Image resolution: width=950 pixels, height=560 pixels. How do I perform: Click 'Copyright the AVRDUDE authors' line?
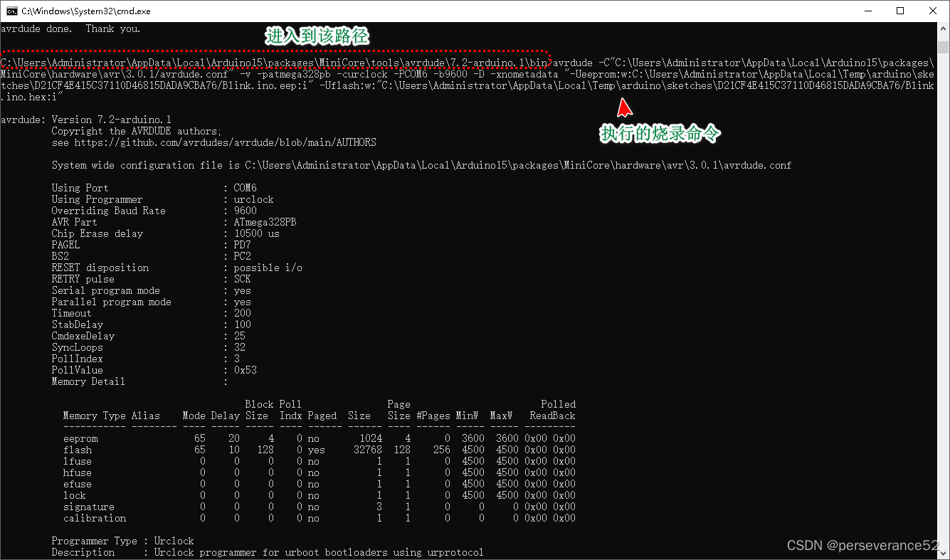tap(137, 131)
